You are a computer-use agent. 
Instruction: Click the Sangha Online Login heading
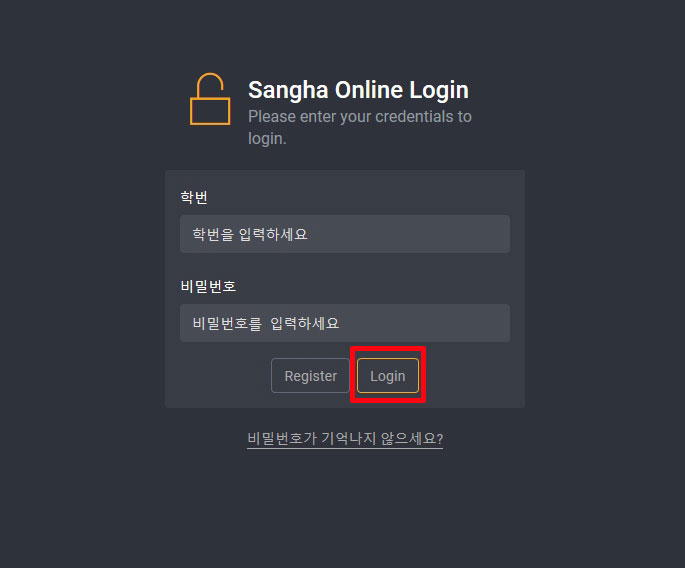358,90
